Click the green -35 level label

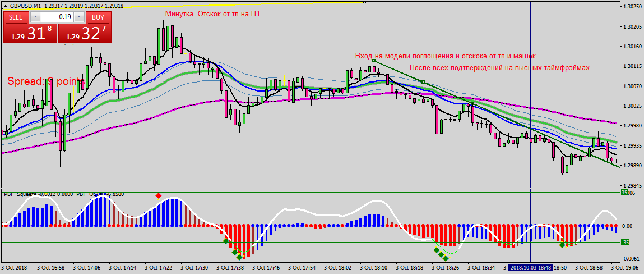[625, 243]
